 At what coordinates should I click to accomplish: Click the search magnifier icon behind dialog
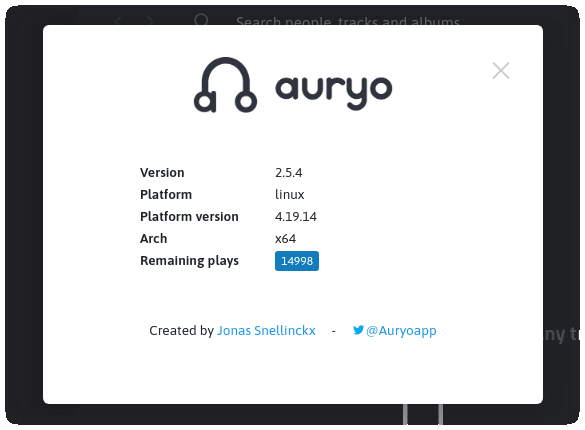201,19
